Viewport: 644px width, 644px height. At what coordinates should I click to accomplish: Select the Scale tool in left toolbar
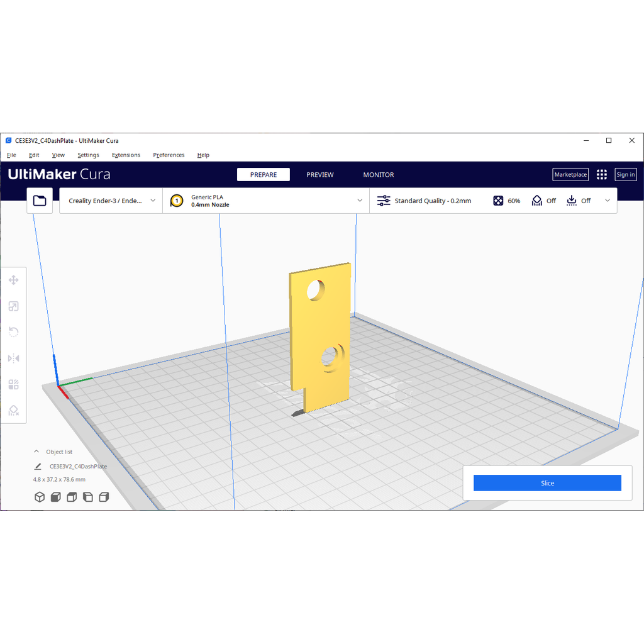click(14, 306)
